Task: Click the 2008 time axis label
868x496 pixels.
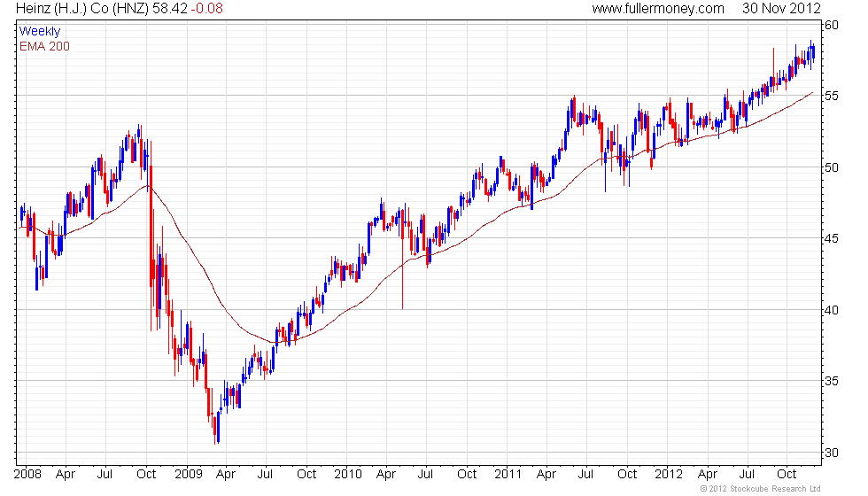Action: pos(27,474)
